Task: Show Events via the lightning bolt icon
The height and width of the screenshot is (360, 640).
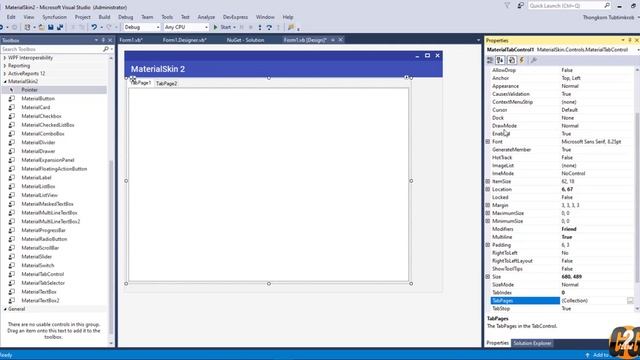Action: (522, 60)
